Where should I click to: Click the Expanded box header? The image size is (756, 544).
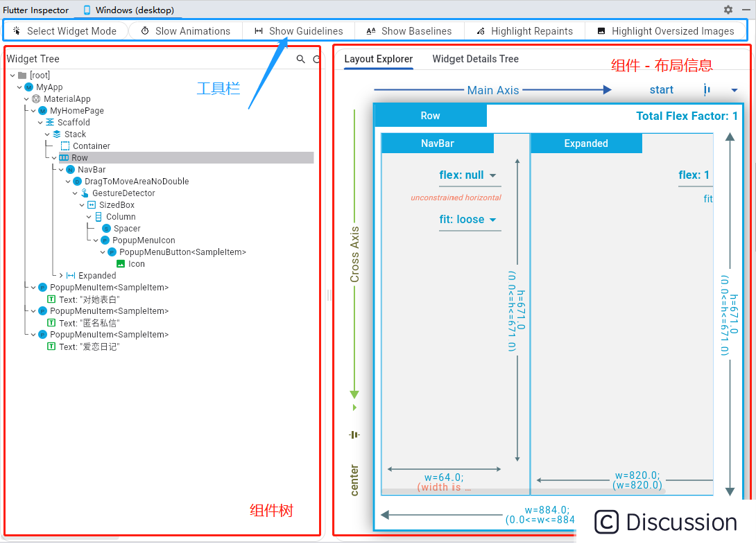point(586,143)
